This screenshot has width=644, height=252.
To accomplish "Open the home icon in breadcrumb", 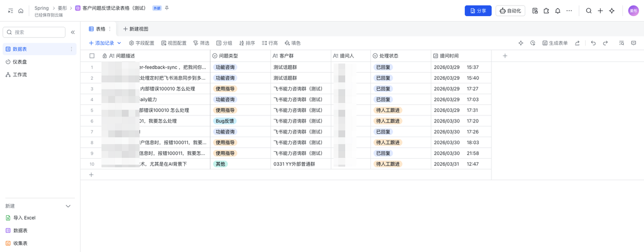I will click(x=21, y=11).
